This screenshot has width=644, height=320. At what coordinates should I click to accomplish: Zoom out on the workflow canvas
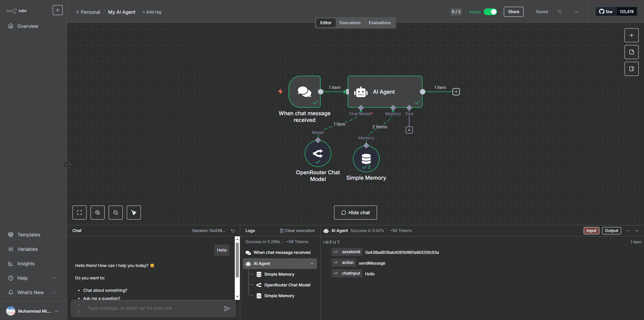(x=116, y=213)
